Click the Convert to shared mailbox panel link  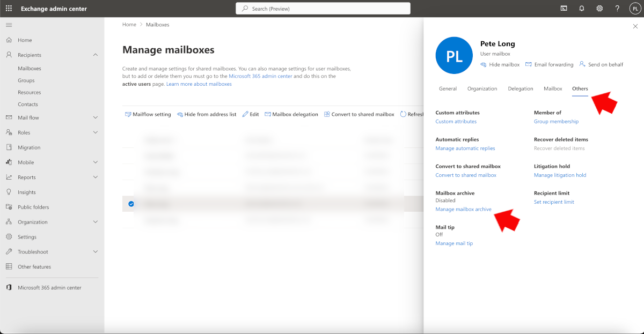click(x=466, y=175)
